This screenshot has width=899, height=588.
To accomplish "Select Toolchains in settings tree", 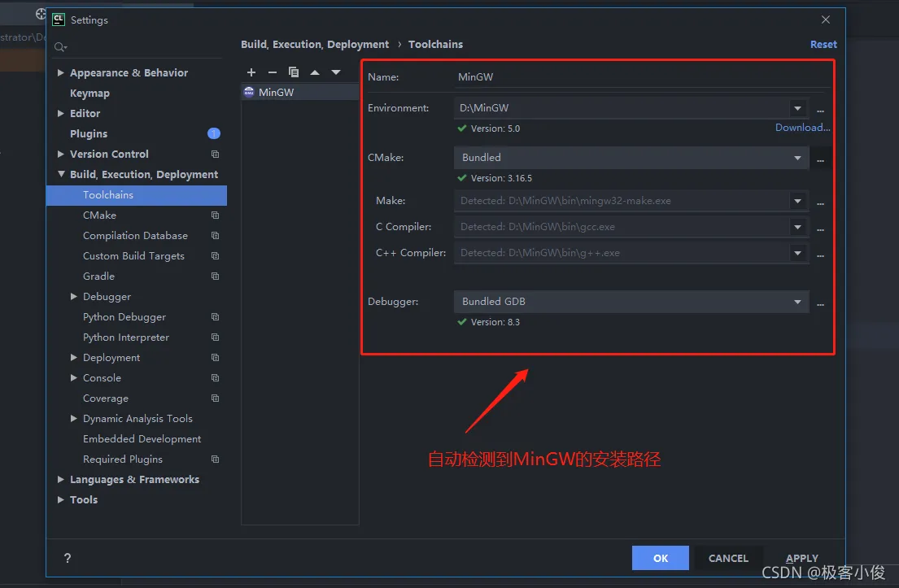I will 137,195.
